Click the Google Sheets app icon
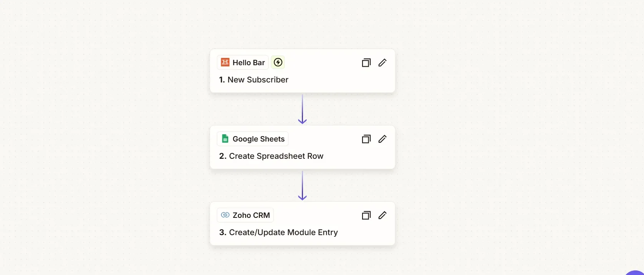Screen dimensions: 644x275 point(225,139)
